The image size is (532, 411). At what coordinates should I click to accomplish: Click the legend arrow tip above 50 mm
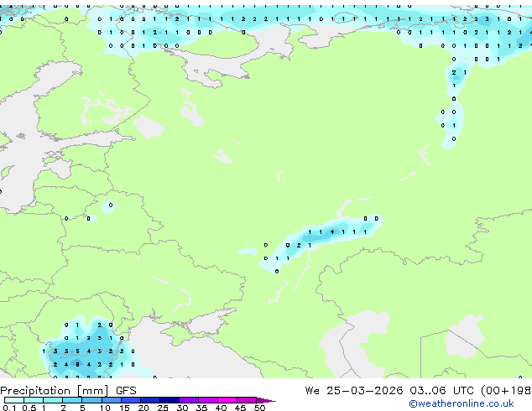[x=266, y=400]
